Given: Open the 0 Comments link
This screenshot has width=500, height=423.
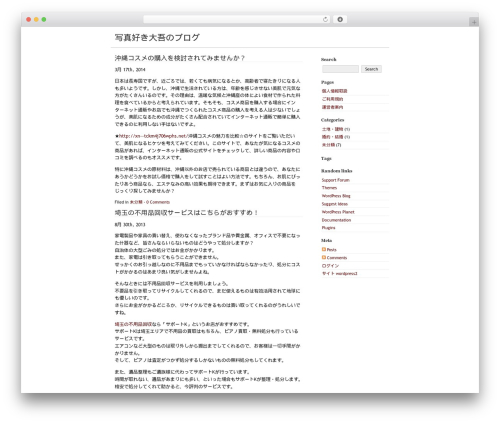Looking at the screenshot, I should pos(158,202).
